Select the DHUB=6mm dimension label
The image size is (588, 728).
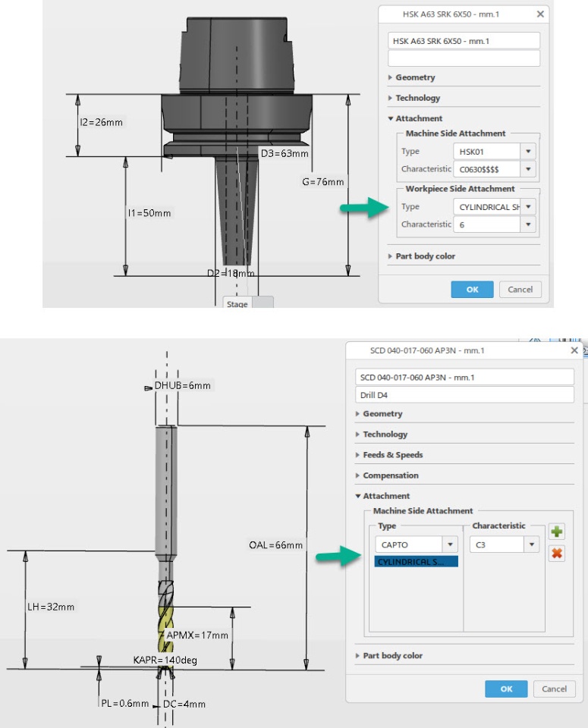coord(183,385)
